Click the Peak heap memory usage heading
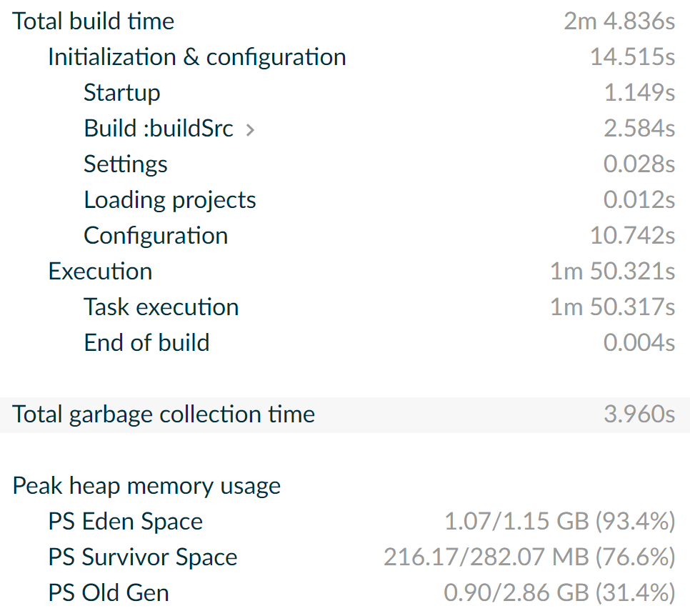This screenshot has width=690, height=616. [146, 486]
